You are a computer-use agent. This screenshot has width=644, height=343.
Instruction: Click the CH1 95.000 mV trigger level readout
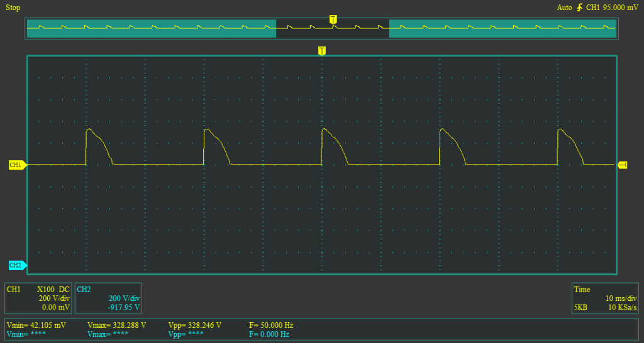coord(612,8)
